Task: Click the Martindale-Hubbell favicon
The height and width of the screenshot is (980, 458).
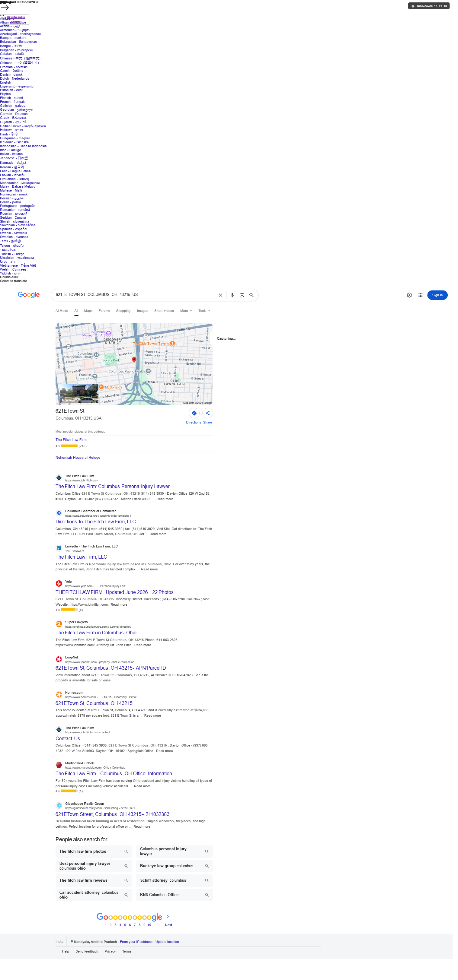Action: pyautogui.click(x=59, y=774)
